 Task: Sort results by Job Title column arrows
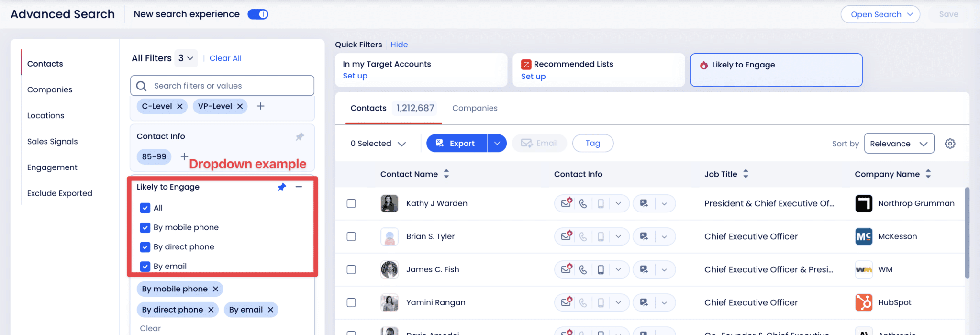(746, 174)
